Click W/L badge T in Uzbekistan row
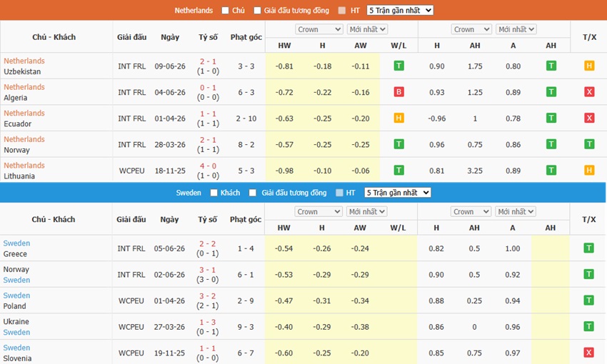 coord(398,66)
